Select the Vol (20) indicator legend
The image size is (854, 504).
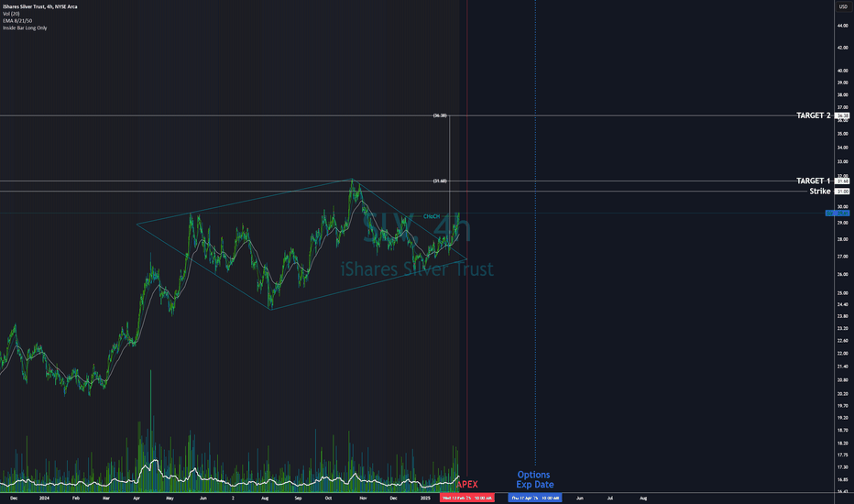pos(11,14)
